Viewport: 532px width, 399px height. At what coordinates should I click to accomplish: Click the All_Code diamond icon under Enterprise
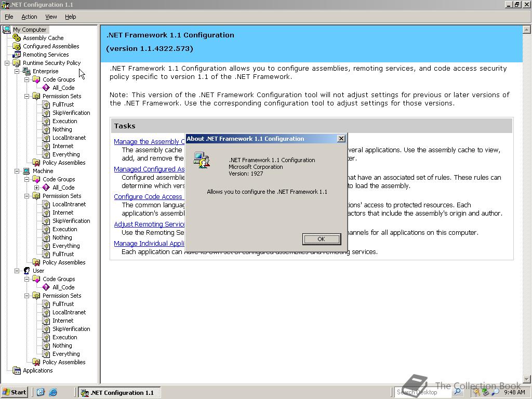click(46, 87)
